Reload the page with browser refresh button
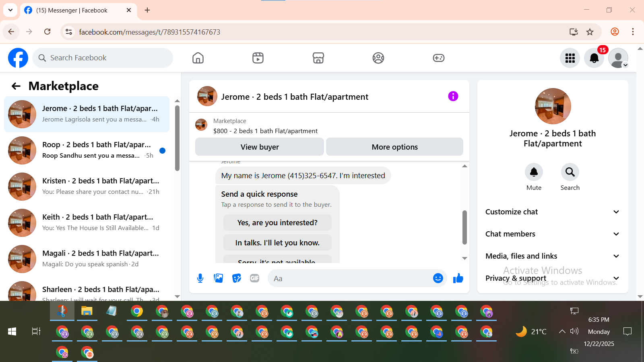644x362 pixels. tap(47, 32)
